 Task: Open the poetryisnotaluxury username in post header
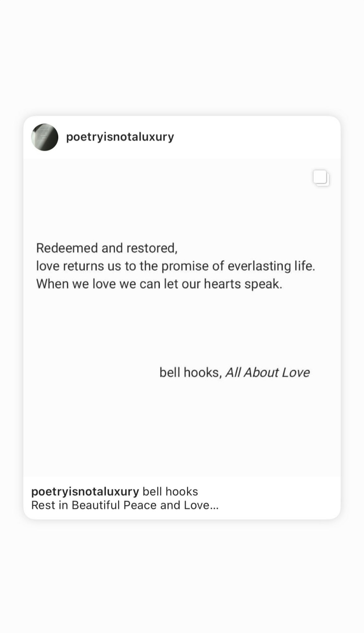click(x=120, y=137)
